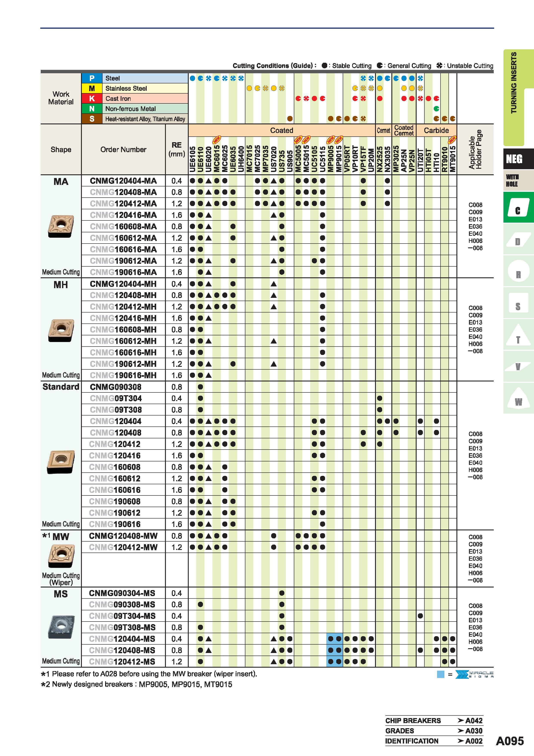Follow the GRADES A030 reference
Image resolution: width=534 pixels, height=756 pixels.
434,731
